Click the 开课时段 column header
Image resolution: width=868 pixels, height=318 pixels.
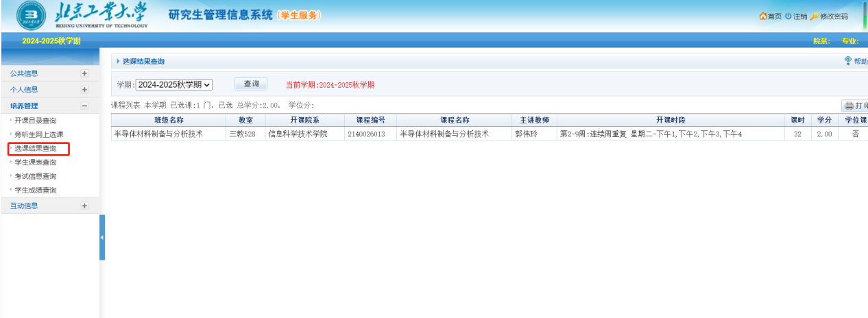670,120
